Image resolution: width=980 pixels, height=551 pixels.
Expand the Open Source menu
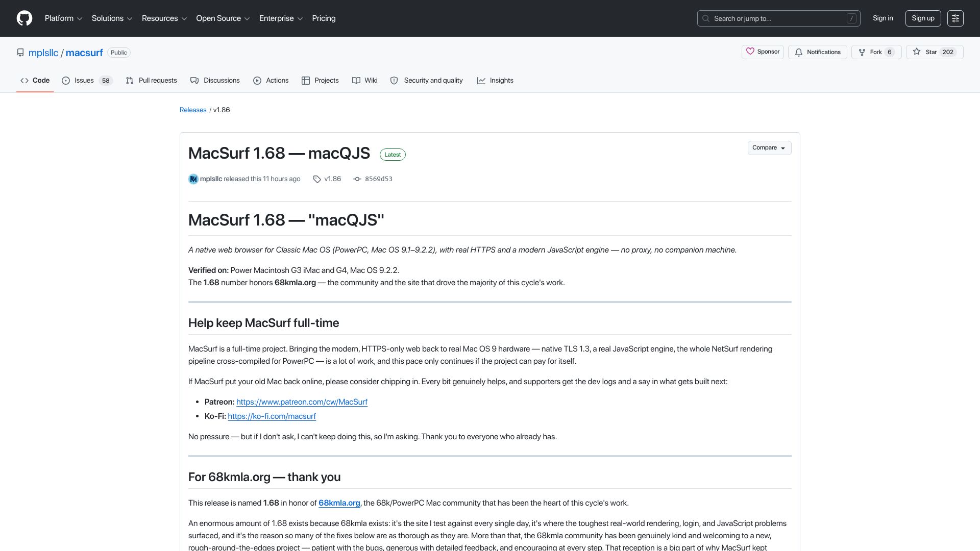[223, 18]
